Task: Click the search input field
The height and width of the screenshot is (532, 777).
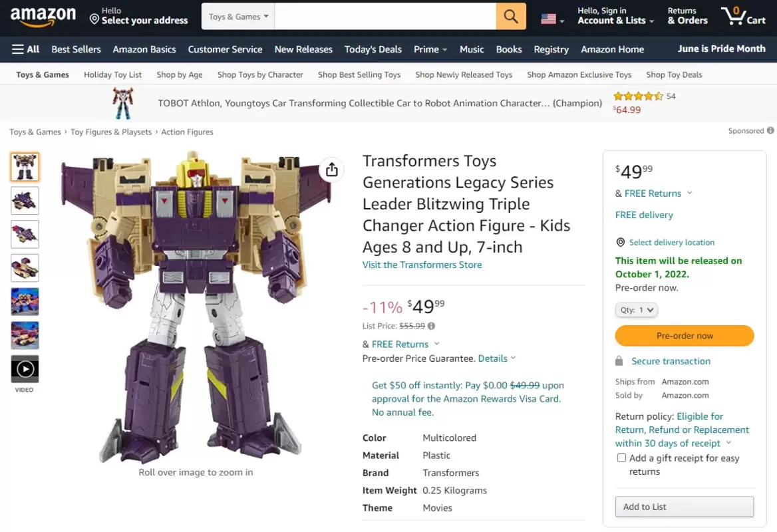Action: [385, 17]
